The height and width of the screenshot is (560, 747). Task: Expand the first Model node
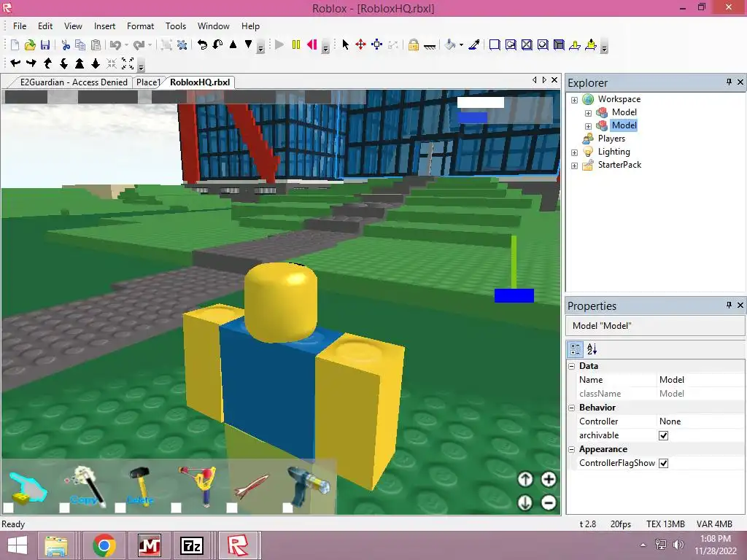[x=589, y=113]
